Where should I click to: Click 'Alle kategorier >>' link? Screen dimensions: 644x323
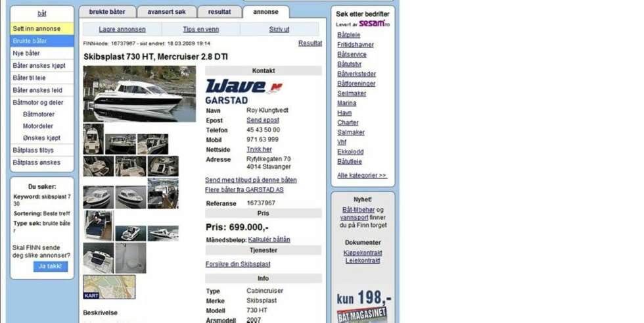pyautogui.click(x=362, y=176)
